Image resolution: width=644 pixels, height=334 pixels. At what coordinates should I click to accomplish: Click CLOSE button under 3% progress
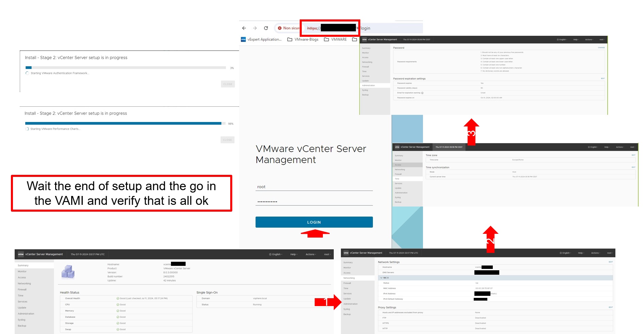[228, 84]
